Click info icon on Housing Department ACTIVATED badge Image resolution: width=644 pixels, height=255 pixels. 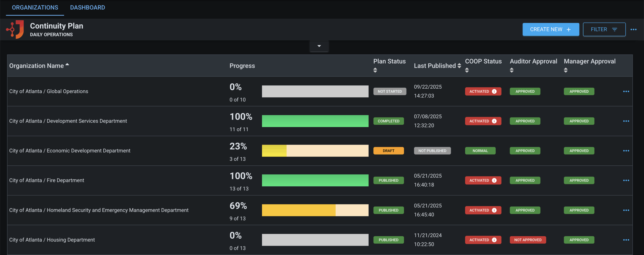click(x=494, y=240)
